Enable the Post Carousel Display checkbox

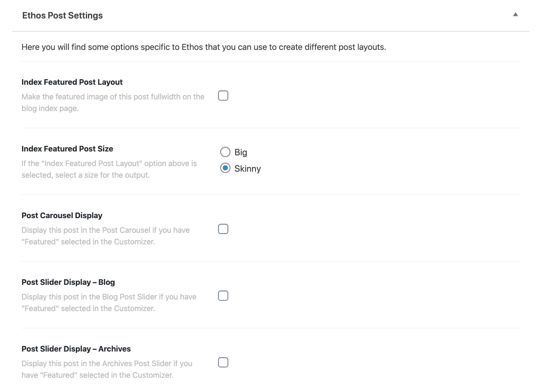[x=223, y=229]
